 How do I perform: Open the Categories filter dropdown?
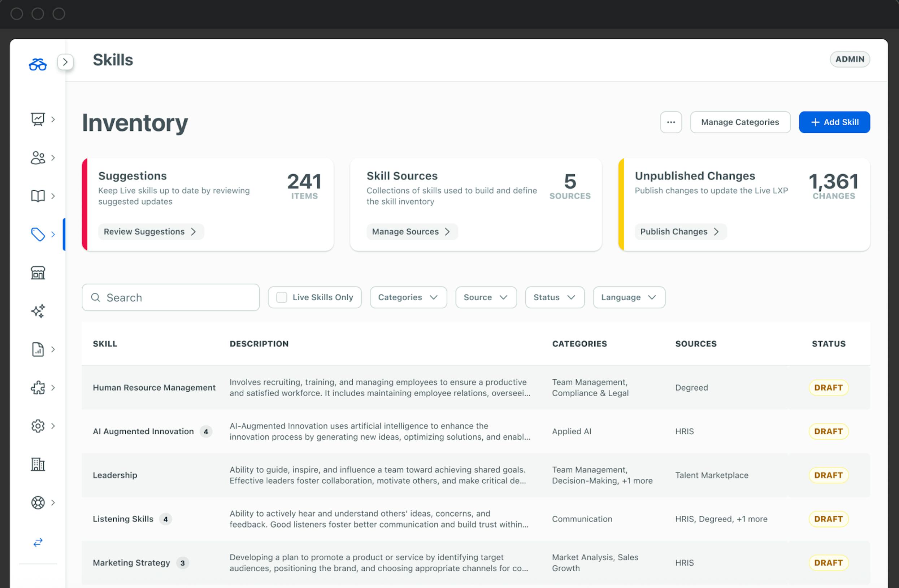pyautogui.click(x=408, y=297)
